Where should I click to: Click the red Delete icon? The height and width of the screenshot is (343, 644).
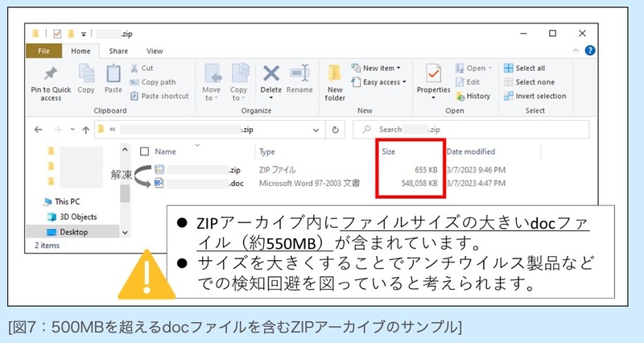[271, 74]
